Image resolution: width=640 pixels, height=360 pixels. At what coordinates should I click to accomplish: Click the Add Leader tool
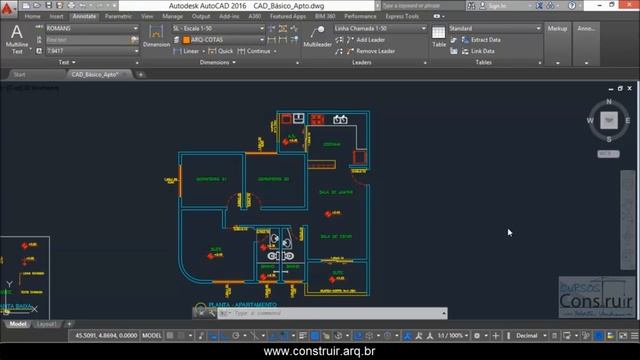(x=366, y=40)
